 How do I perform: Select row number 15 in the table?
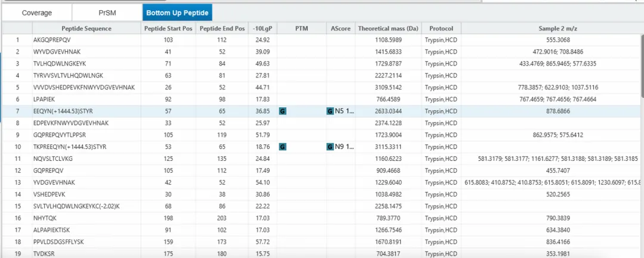tap(18, 206)
